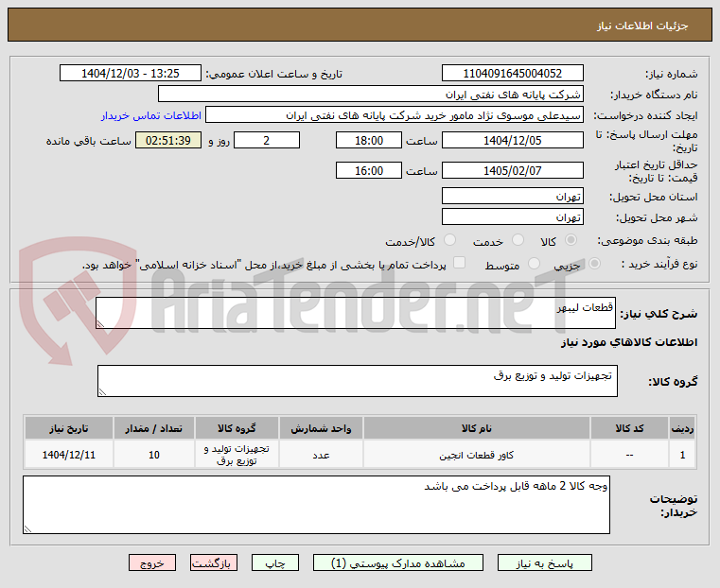This screenshot has height=588, width=720.
Task: Select the کالا/خدمت radio button
Action: coord(449,240)
